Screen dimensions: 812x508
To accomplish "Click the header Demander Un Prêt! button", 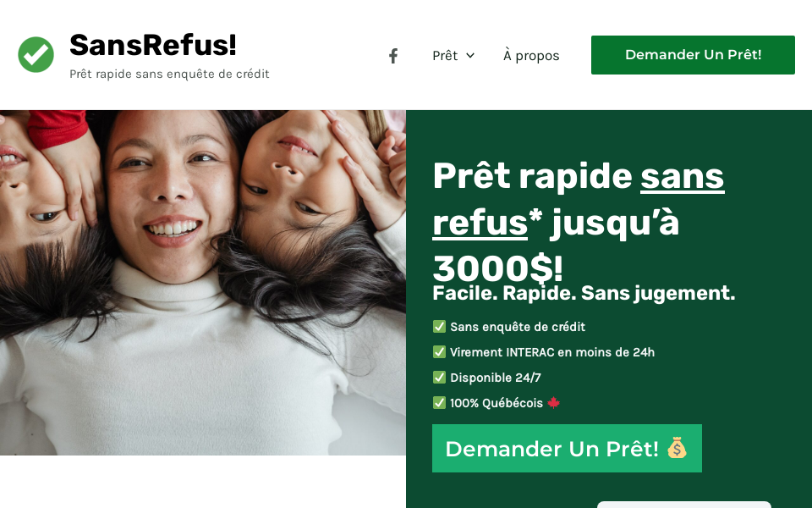I will 693,55.
